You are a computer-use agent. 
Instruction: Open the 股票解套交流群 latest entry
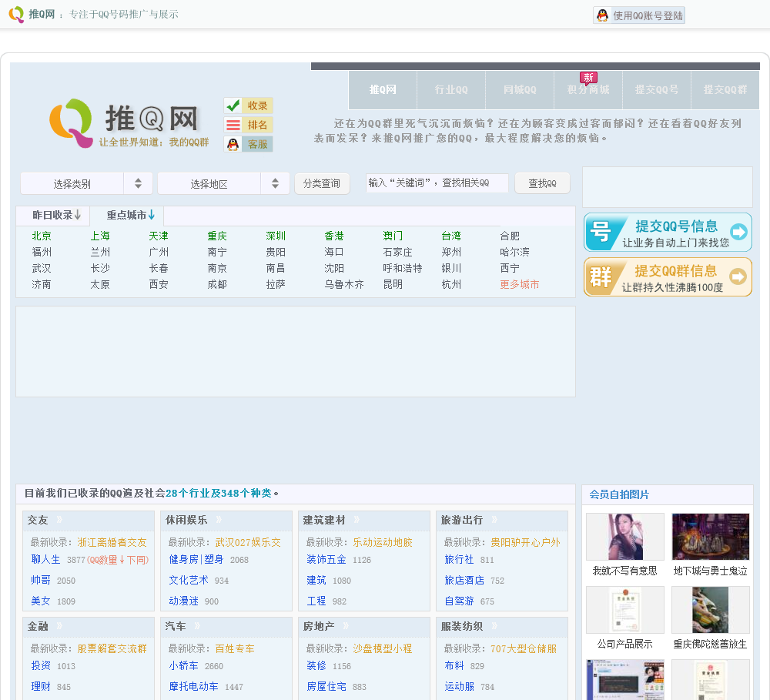(x=112, y=648)
